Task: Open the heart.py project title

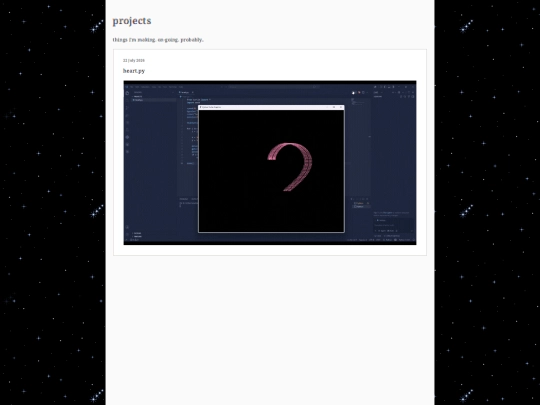Action: point(134,71)
